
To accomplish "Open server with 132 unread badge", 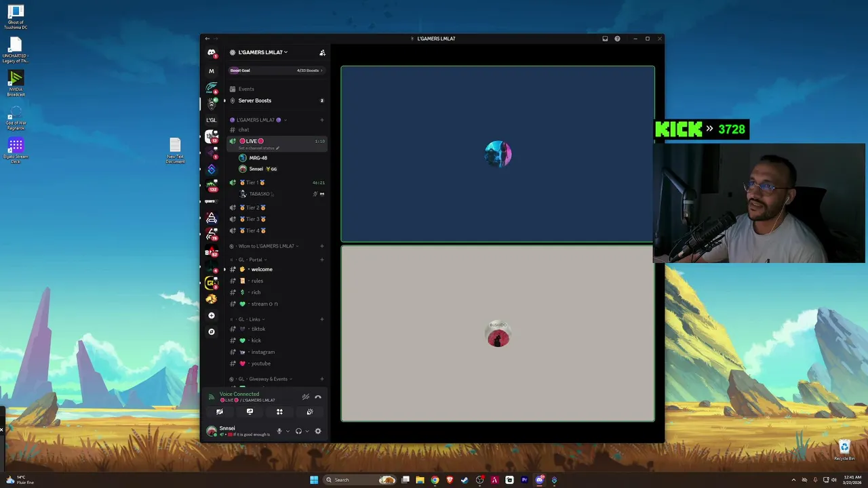I will (x=212, y=185).
